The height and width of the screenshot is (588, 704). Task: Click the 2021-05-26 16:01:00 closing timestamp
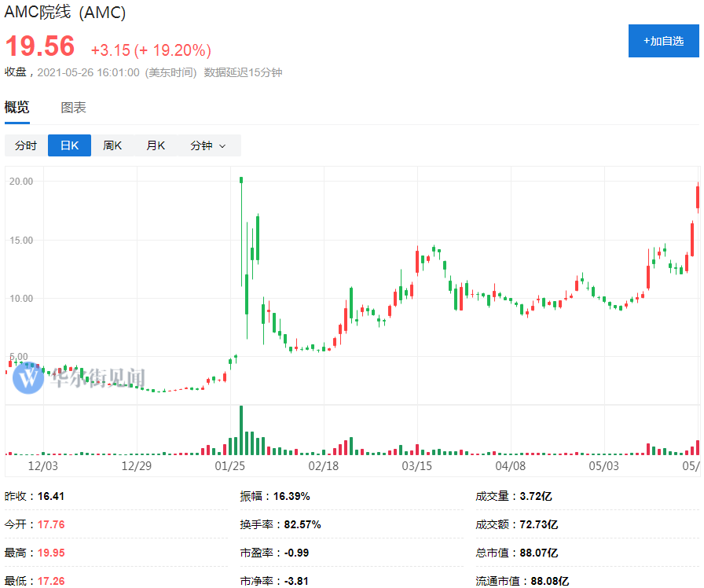[x=88, y=72]
